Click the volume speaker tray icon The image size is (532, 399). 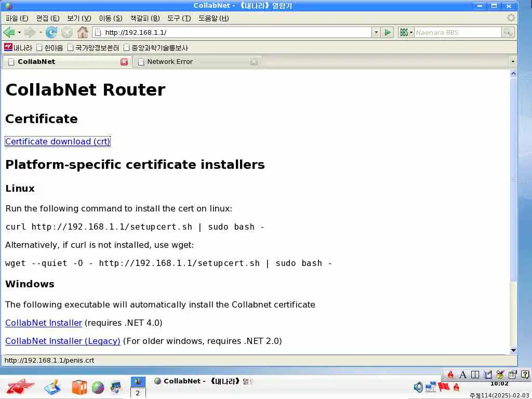pos(418,387)
